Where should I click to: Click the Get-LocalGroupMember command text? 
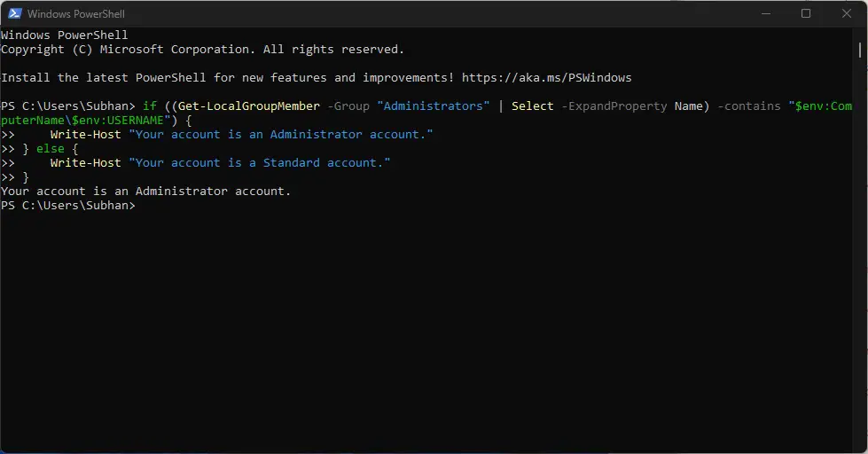pos(248,106)
